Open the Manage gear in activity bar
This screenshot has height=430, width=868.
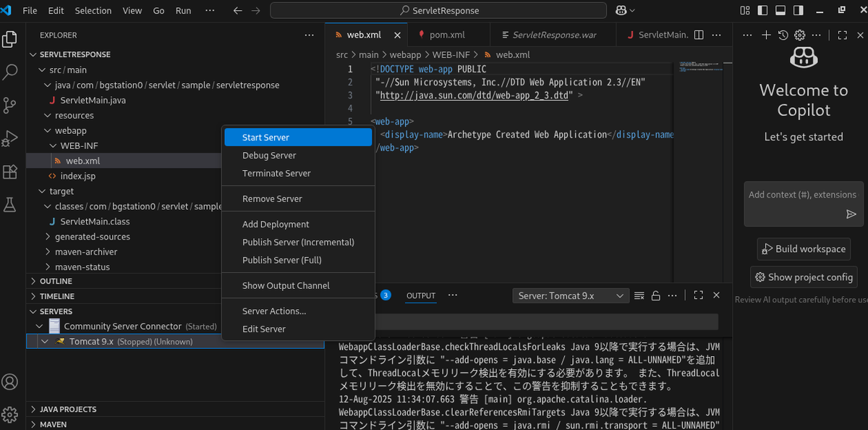pos(10,414)
